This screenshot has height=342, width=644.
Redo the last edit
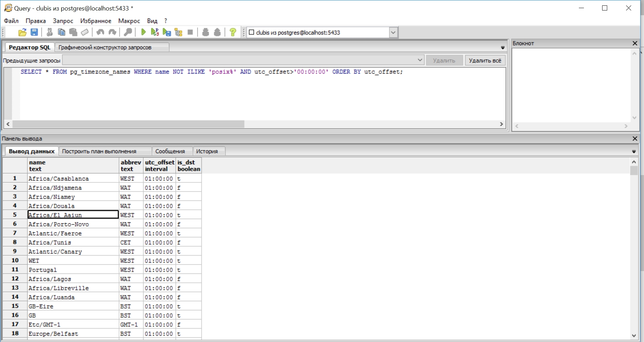pyautogui.click(x=112, y=32)
